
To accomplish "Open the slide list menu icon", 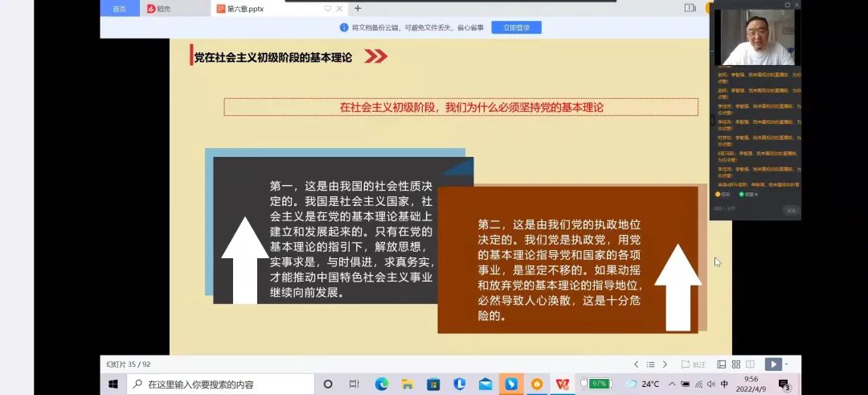I will [x=650, y=364].
